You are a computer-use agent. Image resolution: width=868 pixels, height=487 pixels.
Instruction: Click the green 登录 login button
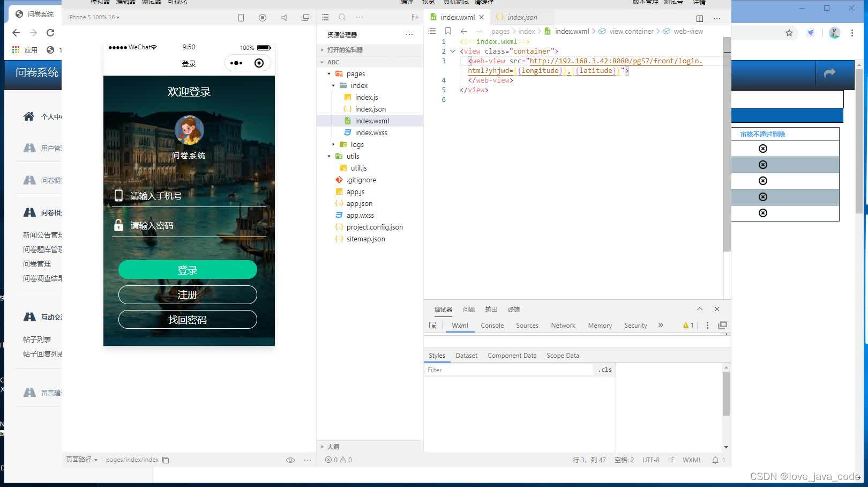(x=188, y=270)
